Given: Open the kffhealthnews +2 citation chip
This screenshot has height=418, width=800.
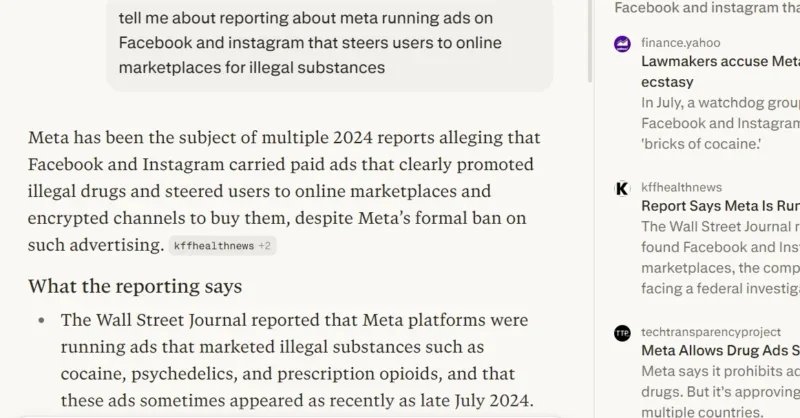Looking at the screenshot, I should (222, 245).
